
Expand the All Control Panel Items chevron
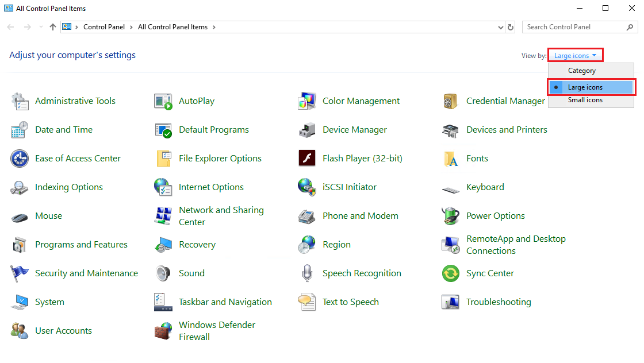[x=214, y=27]
